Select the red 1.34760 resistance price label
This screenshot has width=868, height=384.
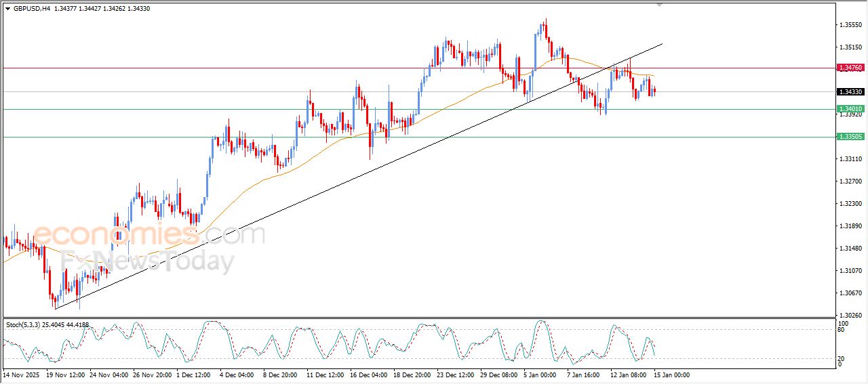pos(850,68)
